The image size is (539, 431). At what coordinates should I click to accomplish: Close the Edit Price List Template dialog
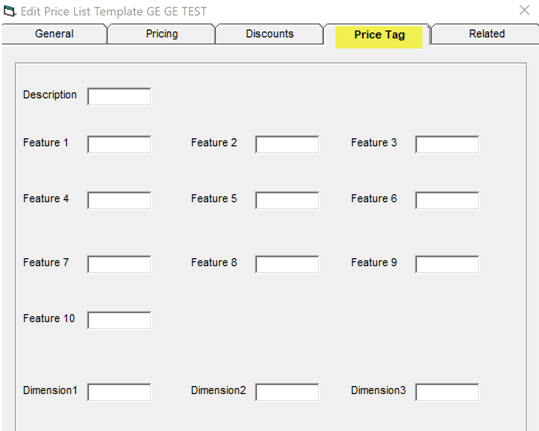(524, 10)
